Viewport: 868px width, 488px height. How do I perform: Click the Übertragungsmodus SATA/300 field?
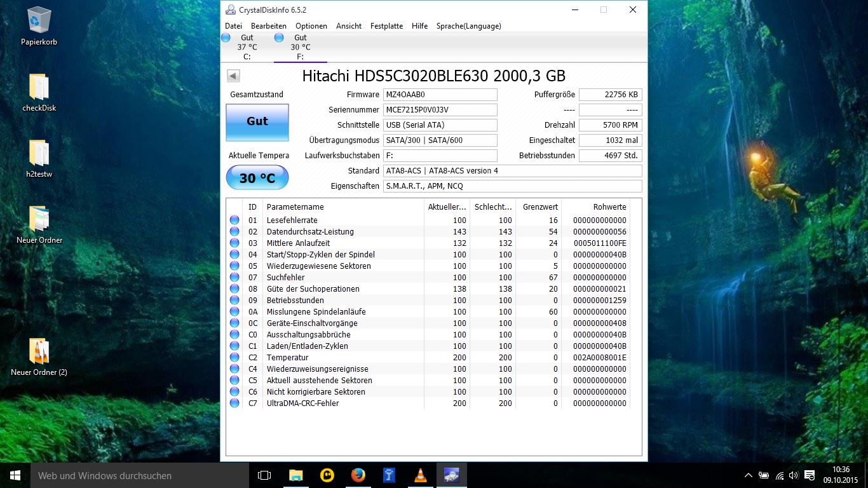point(440,140)
